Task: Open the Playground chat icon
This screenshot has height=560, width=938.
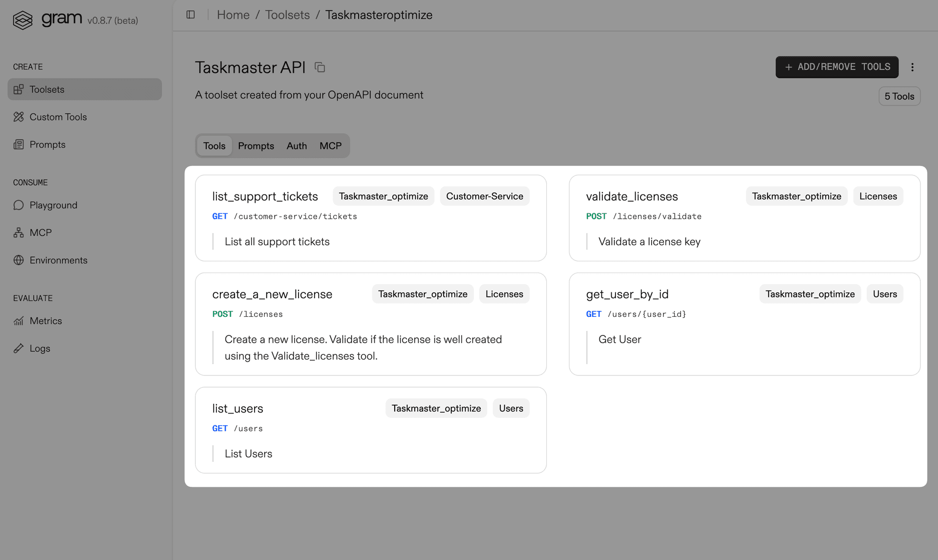Action: coord(19,205)
